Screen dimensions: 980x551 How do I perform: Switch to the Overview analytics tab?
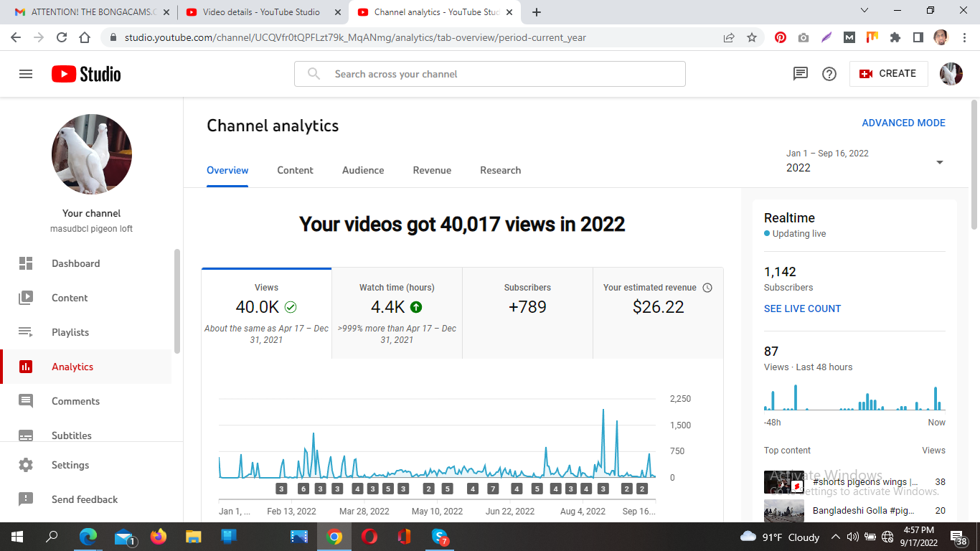point(227,170)
